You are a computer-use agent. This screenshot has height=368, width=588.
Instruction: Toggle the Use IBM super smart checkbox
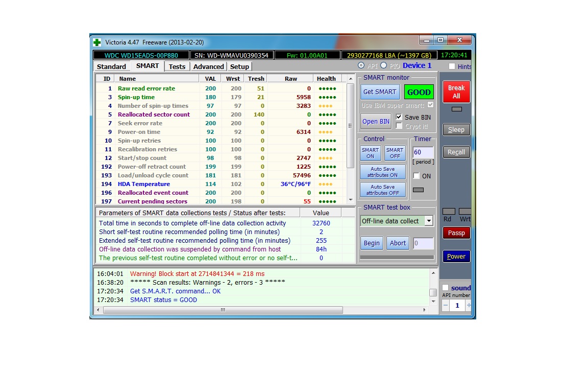430,105
